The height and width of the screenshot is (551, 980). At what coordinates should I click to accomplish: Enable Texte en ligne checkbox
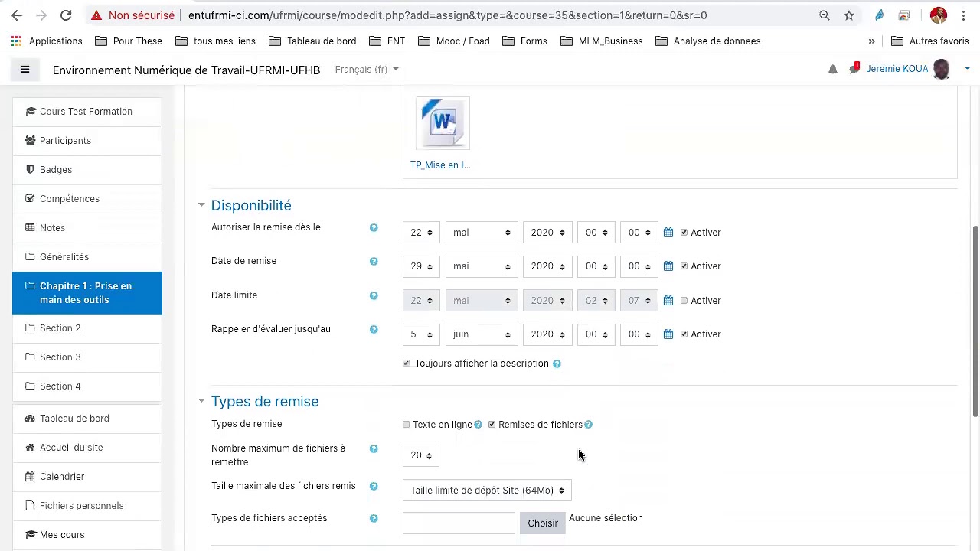click(407, 425)
